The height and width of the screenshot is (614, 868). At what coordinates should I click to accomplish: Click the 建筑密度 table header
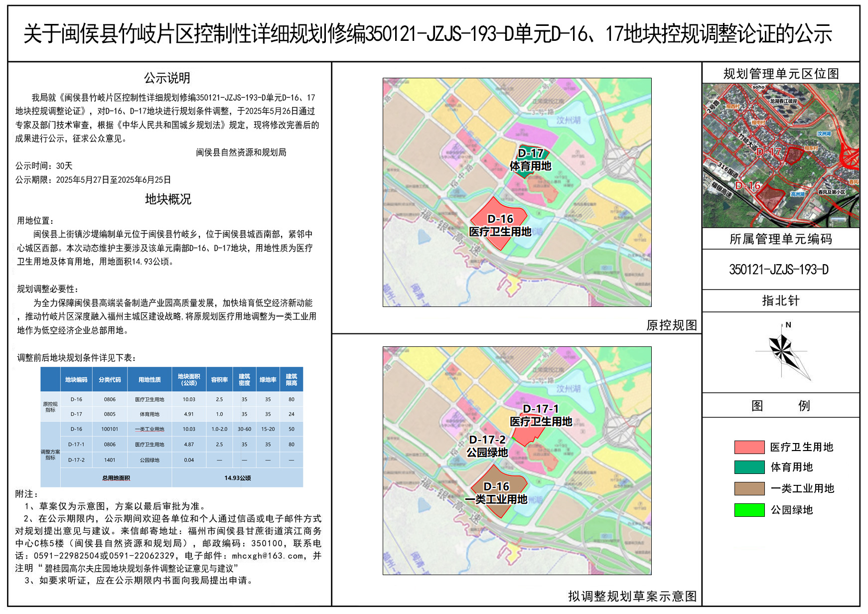coord(244,380)
